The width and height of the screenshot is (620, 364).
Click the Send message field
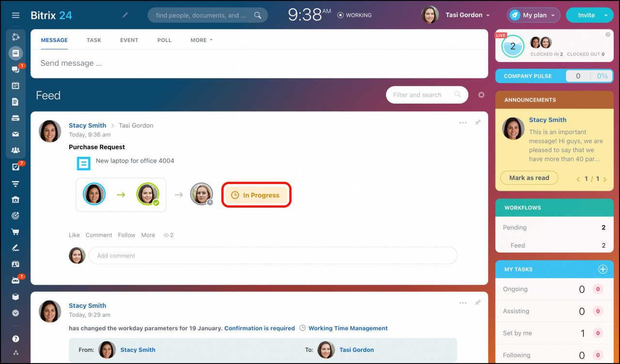click(259, 63)
